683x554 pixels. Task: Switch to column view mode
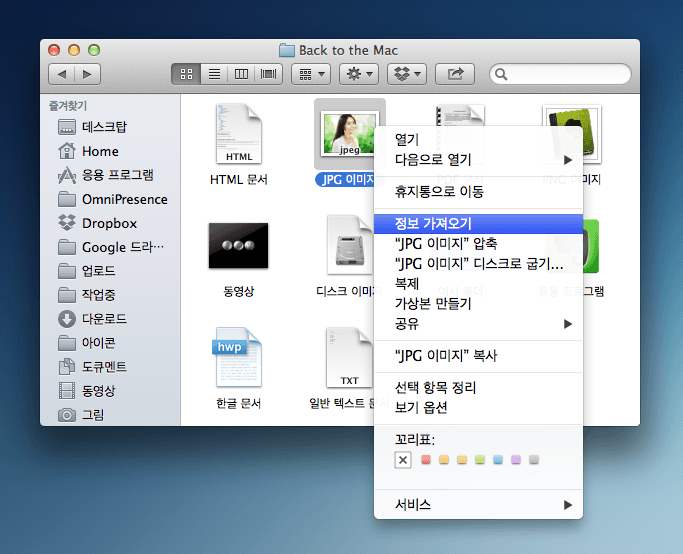click(x=241, y=74)
